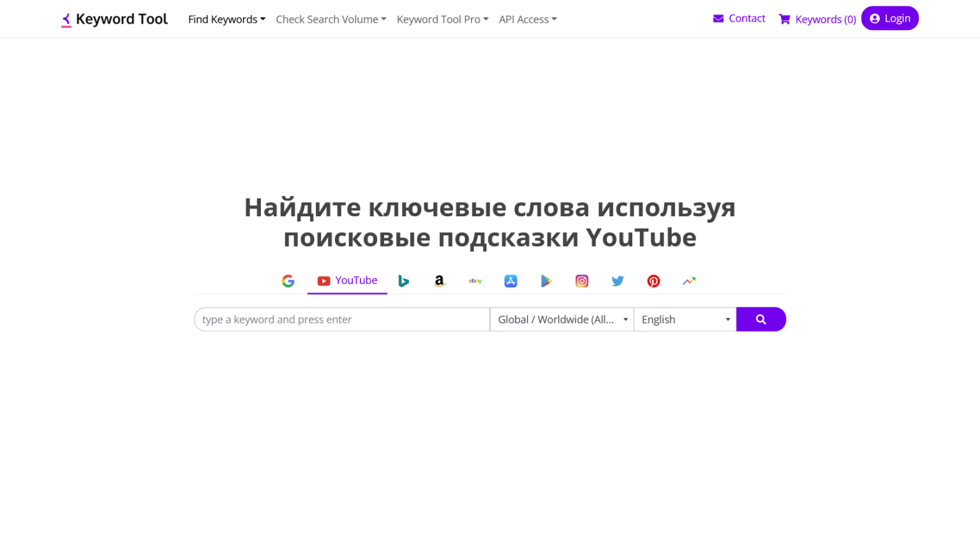Switch to the Twitter keyword tab
The height and width of the screenshot is (539, 980).
(x=618, y=281)
